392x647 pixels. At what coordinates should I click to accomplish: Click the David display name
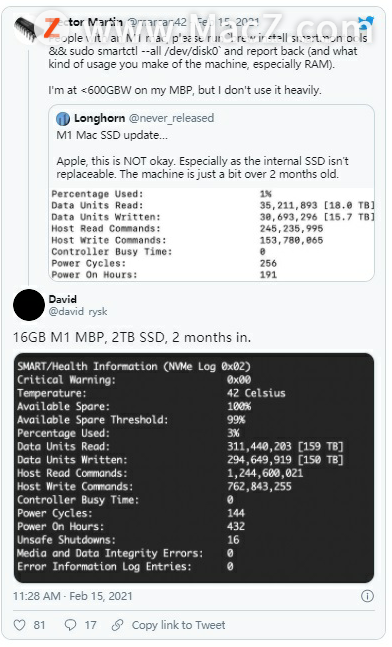tap(63, 299)
